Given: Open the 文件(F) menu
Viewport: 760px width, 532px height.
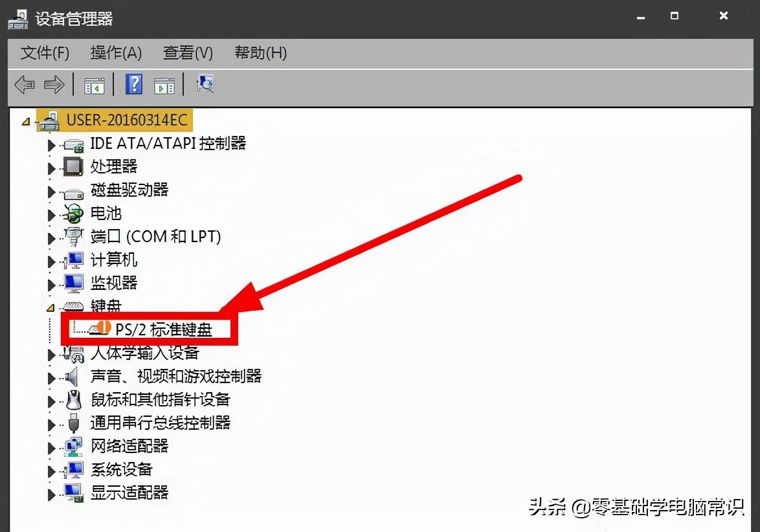Looking at the screenshot, I should tap(43, 53).
